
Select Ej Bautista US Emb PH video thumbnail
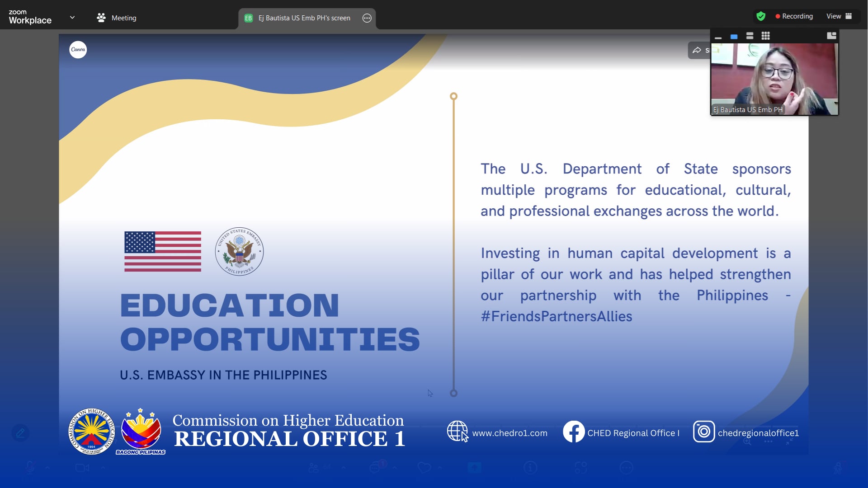click(774, 79)
